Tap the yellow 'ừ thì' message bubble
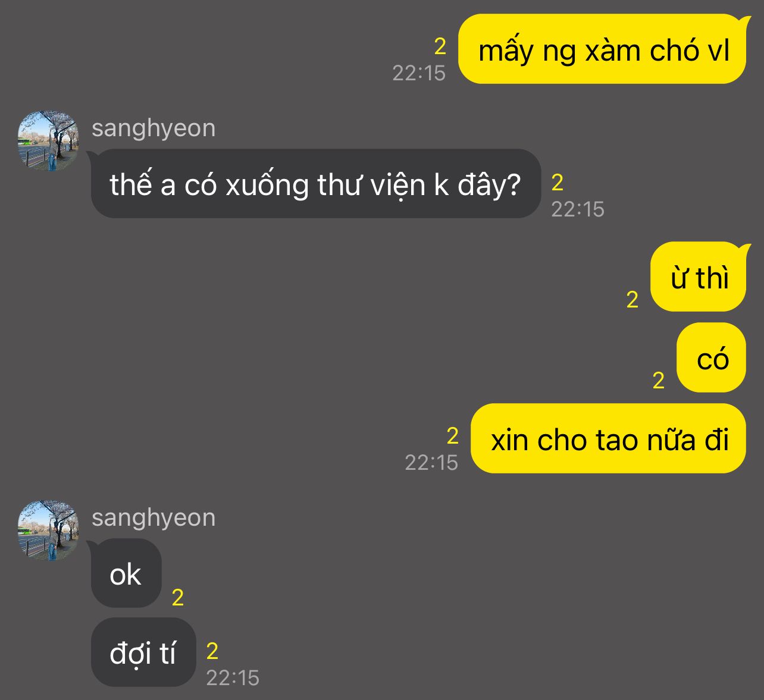This screenshot has height=700, width=764. (699, 277)
